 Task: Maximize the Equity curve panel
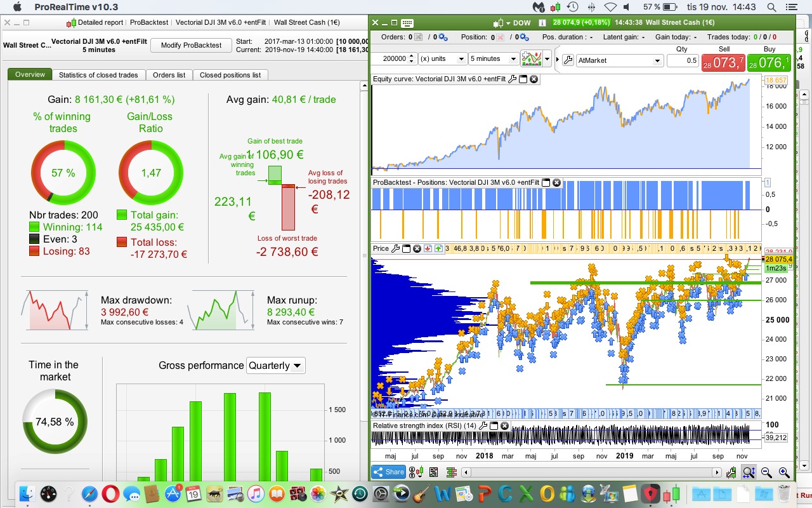pyautogui.click(x=523, y=79)
